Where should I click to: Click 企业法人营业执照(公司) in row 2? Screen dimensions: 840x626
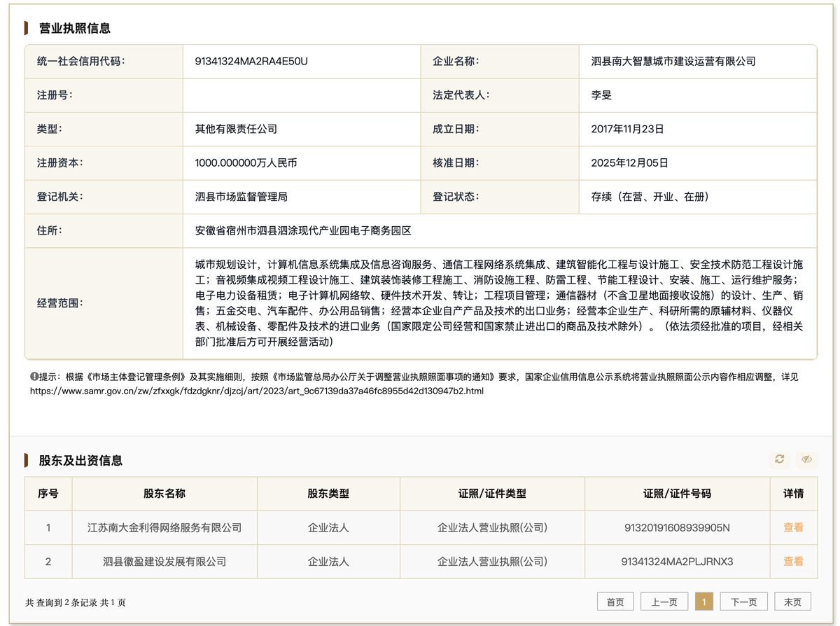pos(492,561)
